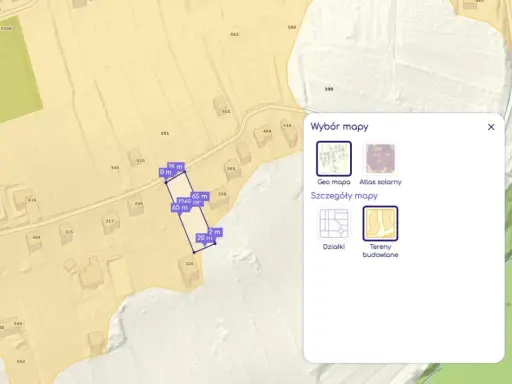Image resolution: width=512 pixels, height=384 pixels.
Task: Click the upper 65 m measurement label
Action: (200, 196)
